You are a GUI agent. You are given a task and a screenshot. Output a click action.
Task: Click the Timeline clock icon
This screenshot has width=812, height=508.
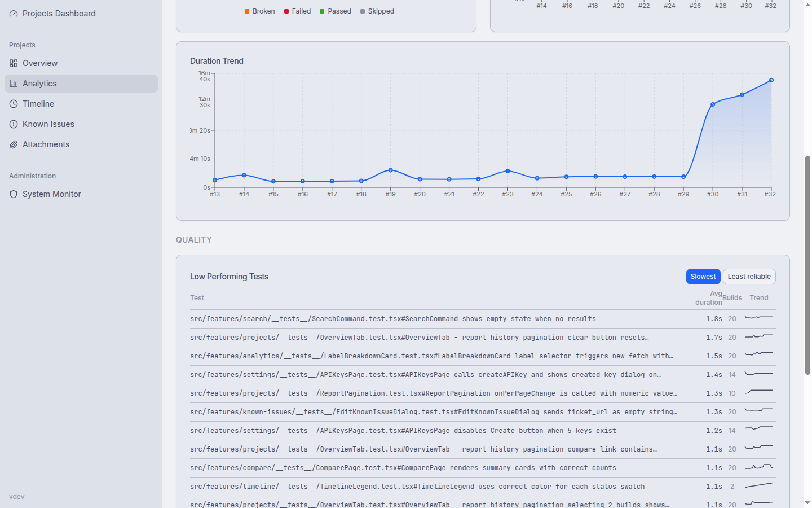(x=14, y=104)
